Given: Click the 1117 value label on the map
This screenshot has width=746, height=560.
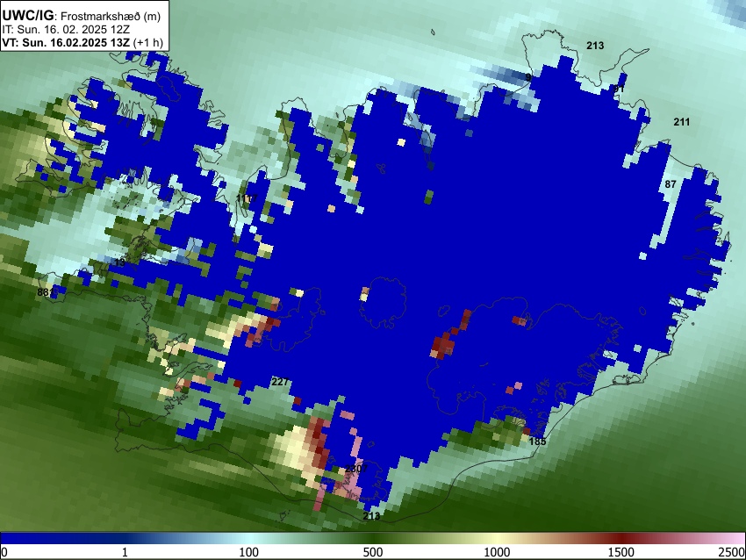Looking at the screenshot, I should pyautogui.click(x=247, y=198).
